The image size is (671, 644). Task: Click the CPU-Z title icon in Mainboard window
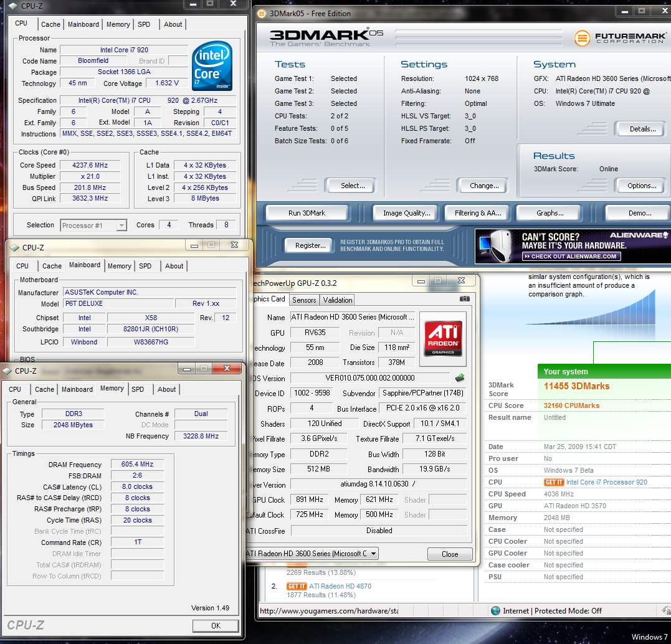tap(14, 248)
